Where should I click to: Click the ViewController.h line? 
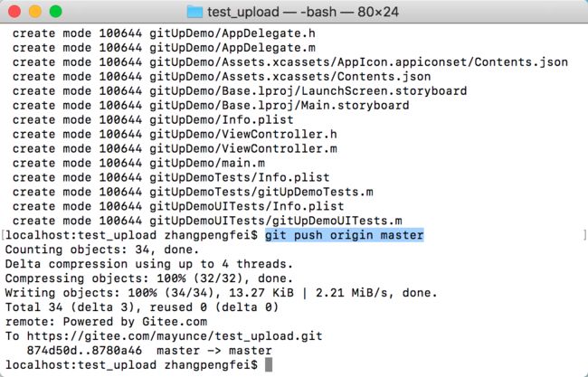175,134
